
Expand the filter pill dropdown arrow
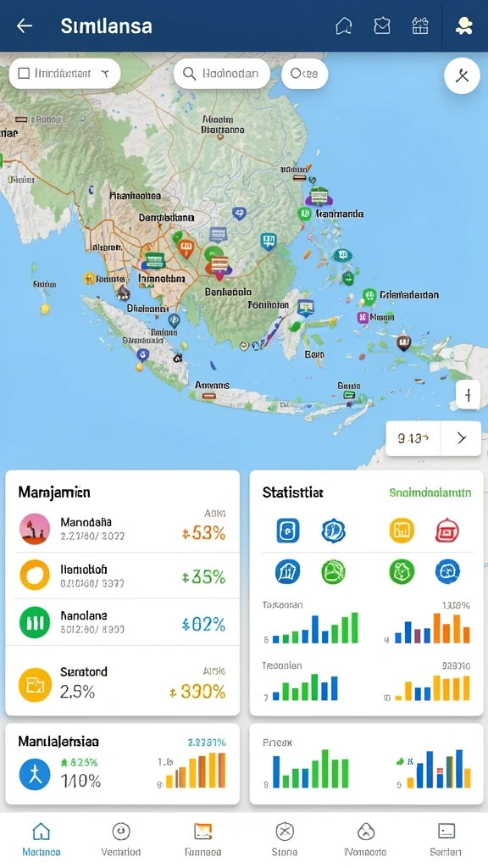105,74
